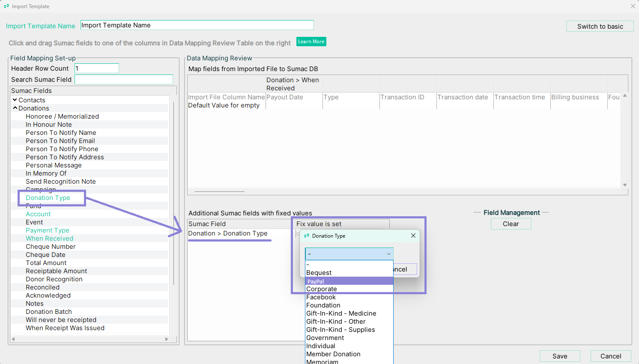Screen dimensions: 639x364
Task: Select In Memory Of field
Action: point(46,173)
